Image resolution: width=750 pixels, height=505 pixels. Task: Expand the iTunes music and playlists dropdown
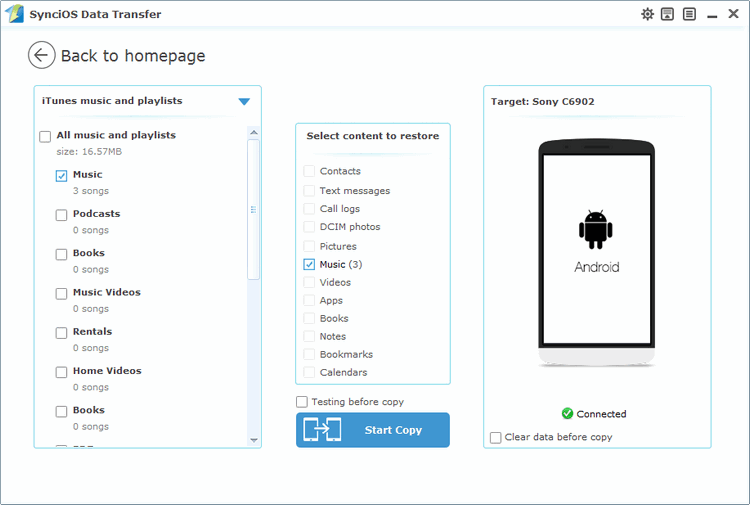tap(244, 101)
